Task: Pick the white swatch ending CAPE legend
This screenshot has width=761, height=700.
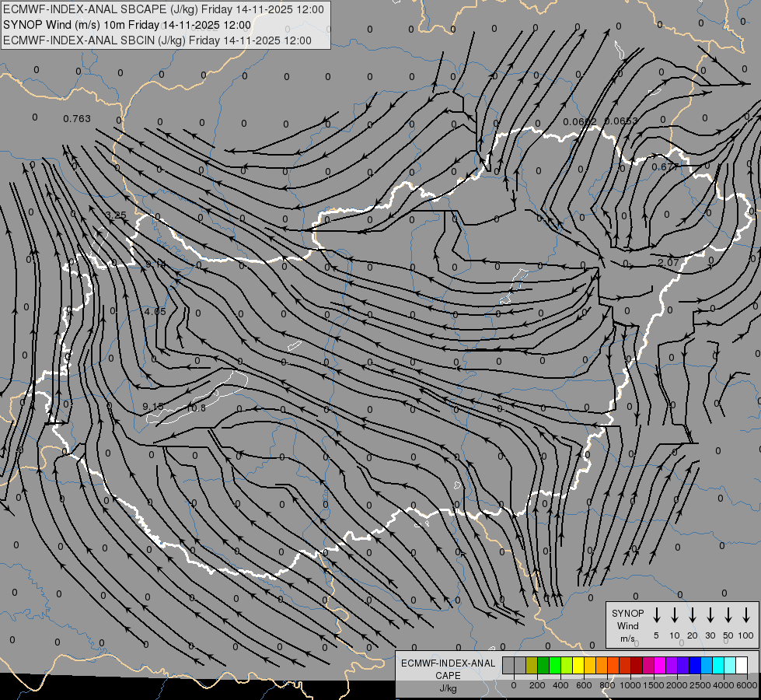Action: coord(741,665)
